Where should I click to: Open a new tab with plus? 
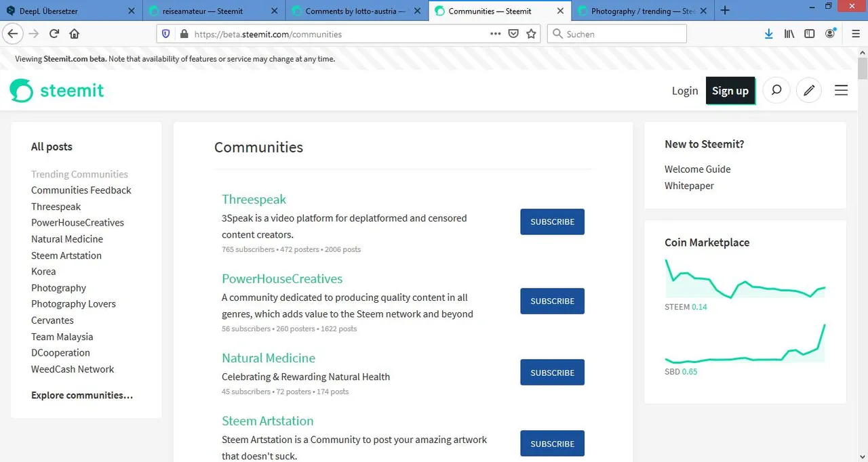(725, 10)
